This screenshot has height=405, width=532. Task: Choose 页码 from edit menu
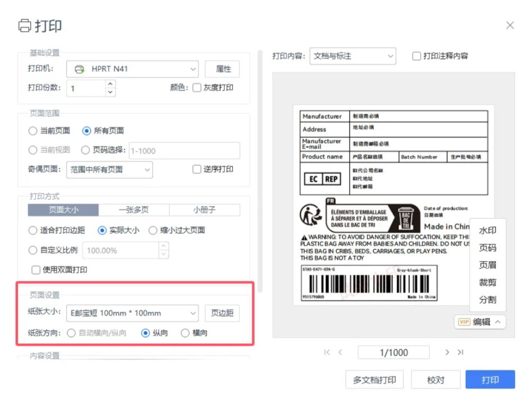[x=487, y=248]
